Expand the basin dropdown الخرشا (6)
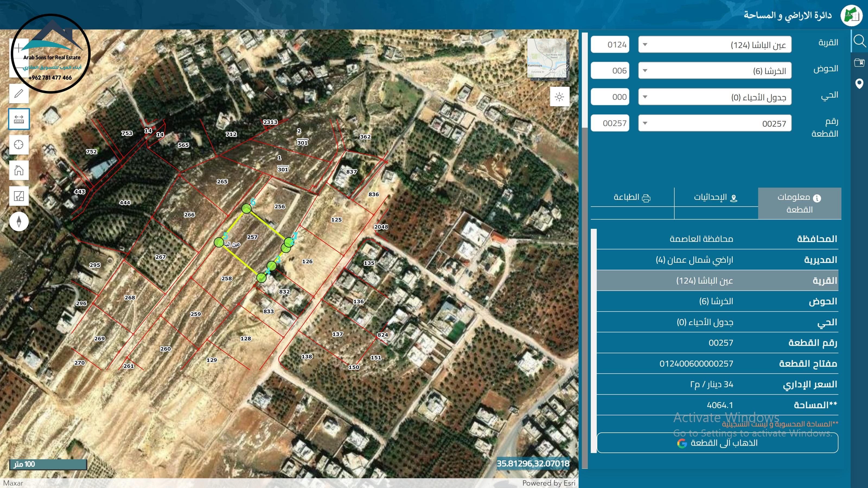 coord(714,71)
